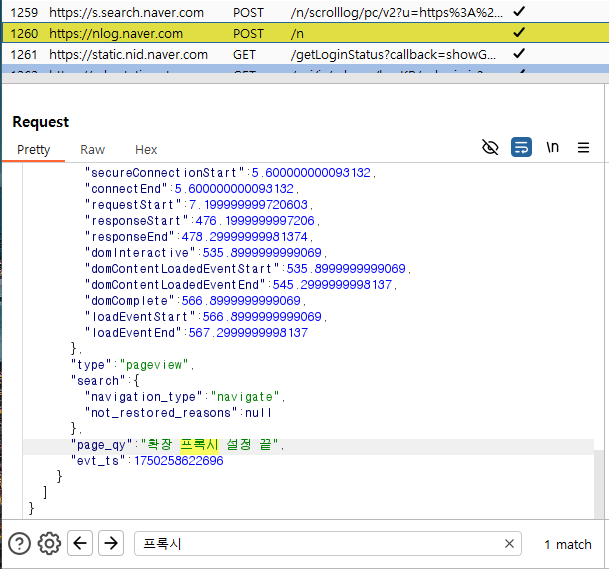The width and height of the screenshot is (609, 569).
Task: Click the requestStart value
Action: 248,205
